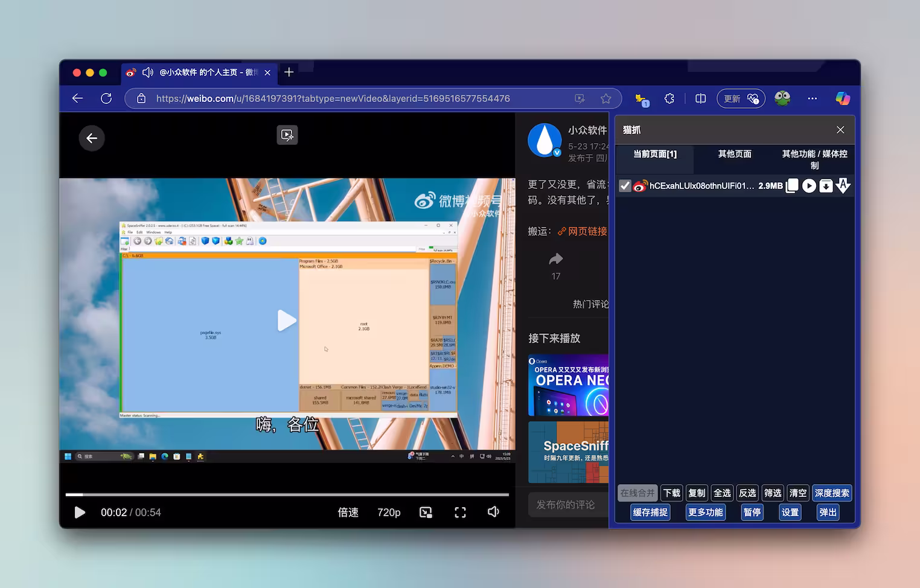Click the 猫抓 cat extension icon in toolbar
This screenshot has height=588, width=920.
(641, 99)
